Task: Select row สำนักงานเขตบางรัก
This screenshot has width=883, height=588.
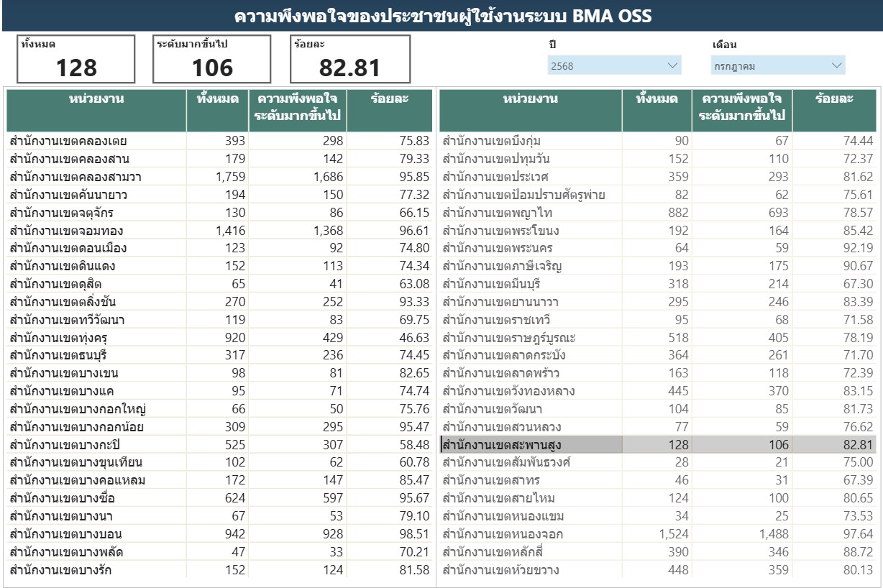Action: (219, 571)
